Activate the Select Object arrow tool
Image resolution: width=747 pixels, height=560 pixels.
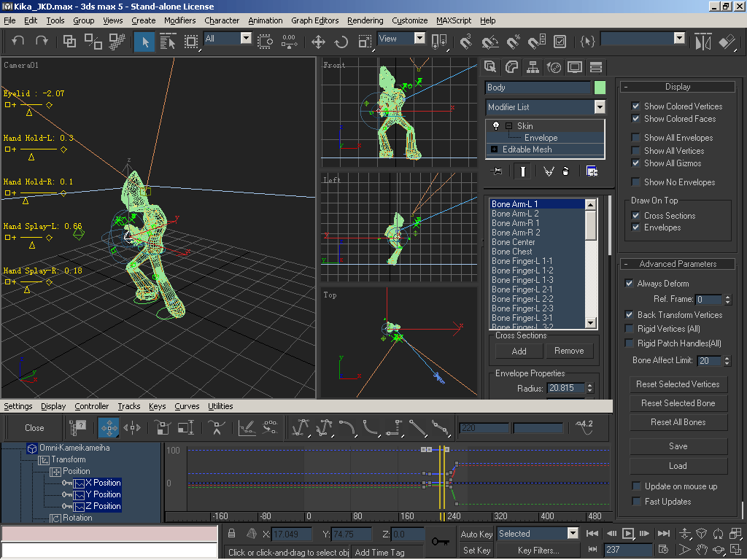pyautogui.click(x=144, y=42)
